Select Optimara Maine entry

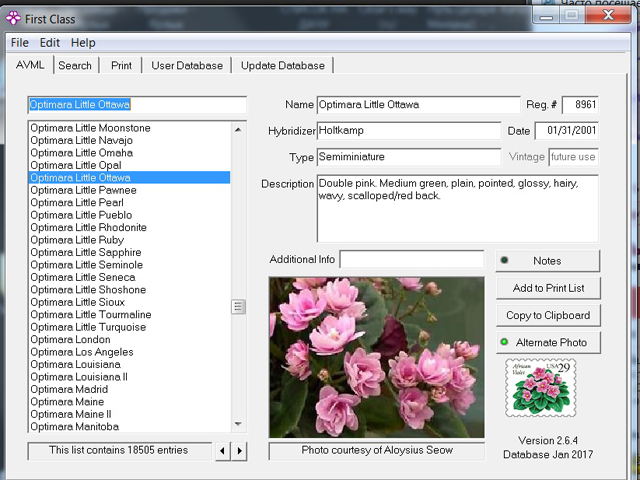click(130, 402)
